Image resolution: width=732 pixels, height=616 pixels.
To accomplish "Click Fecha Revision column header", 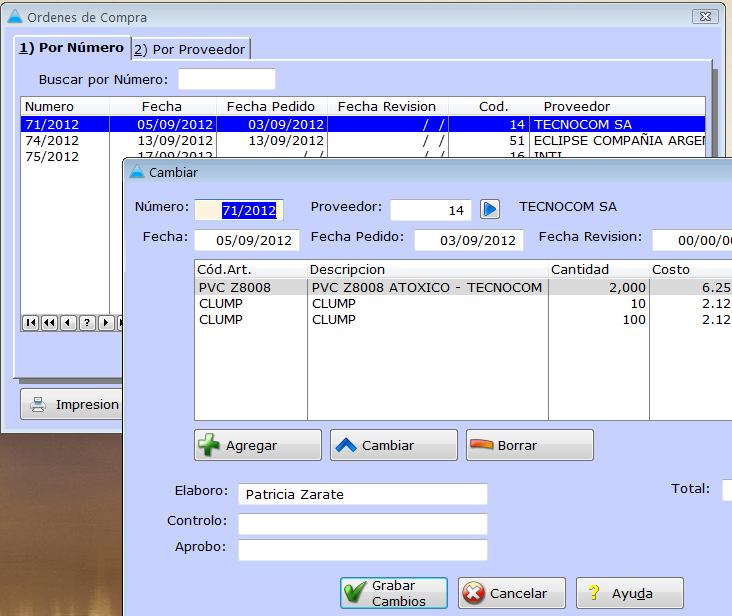I will [387, 106].
